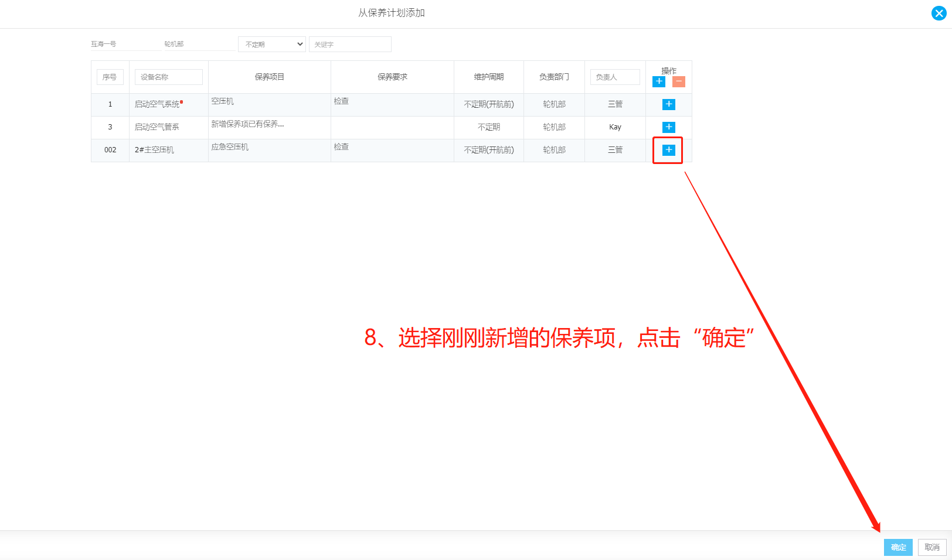The image size is (952, 560).
Task: Select the 2#主空压机 equipment cell
Action: coord(169,150)
